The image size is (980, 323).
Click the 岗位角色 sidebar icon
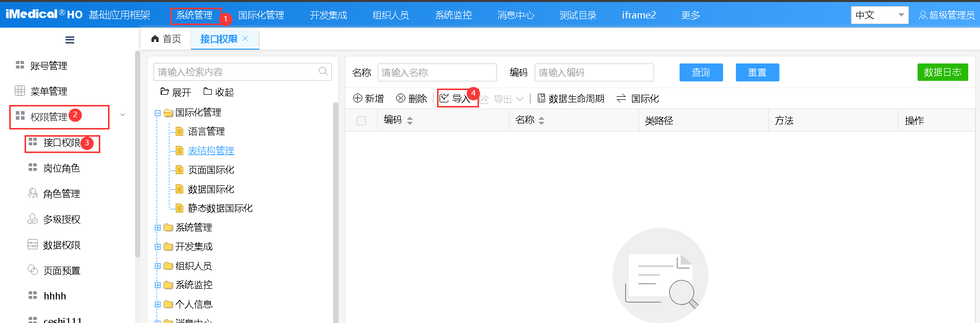[33, 167]
